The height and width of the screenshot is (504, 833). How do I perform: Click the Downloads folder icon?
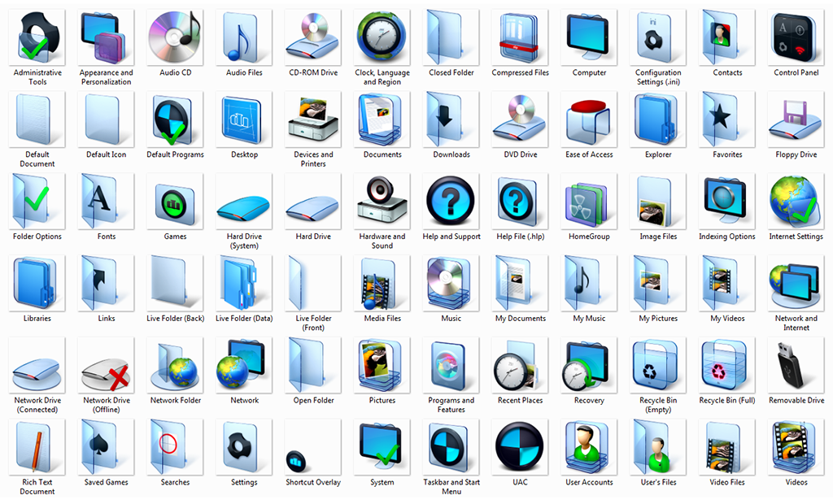(x=451, y=120)
